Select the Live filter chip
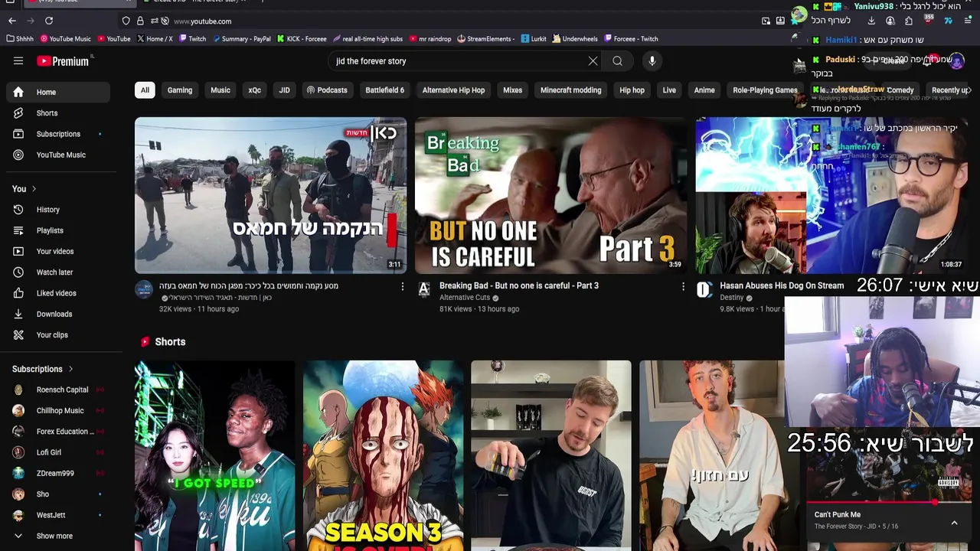Image resolution: width=980 pixels, height=551 pixels. point(669,90)
